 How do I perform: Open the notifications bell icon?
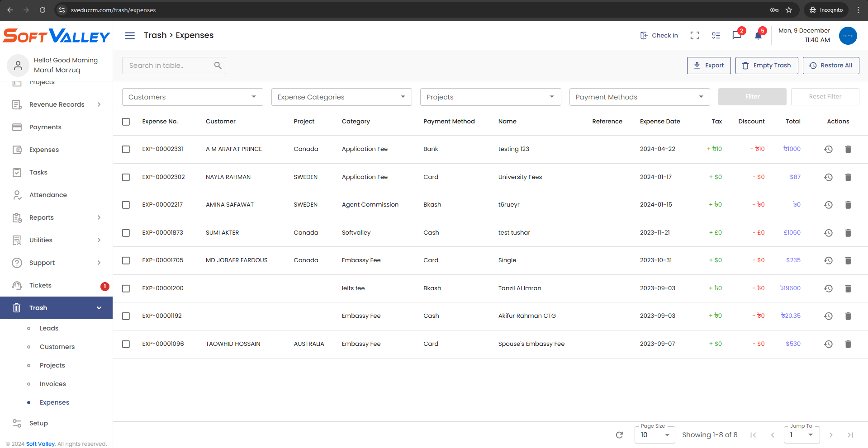pos(758,36)
